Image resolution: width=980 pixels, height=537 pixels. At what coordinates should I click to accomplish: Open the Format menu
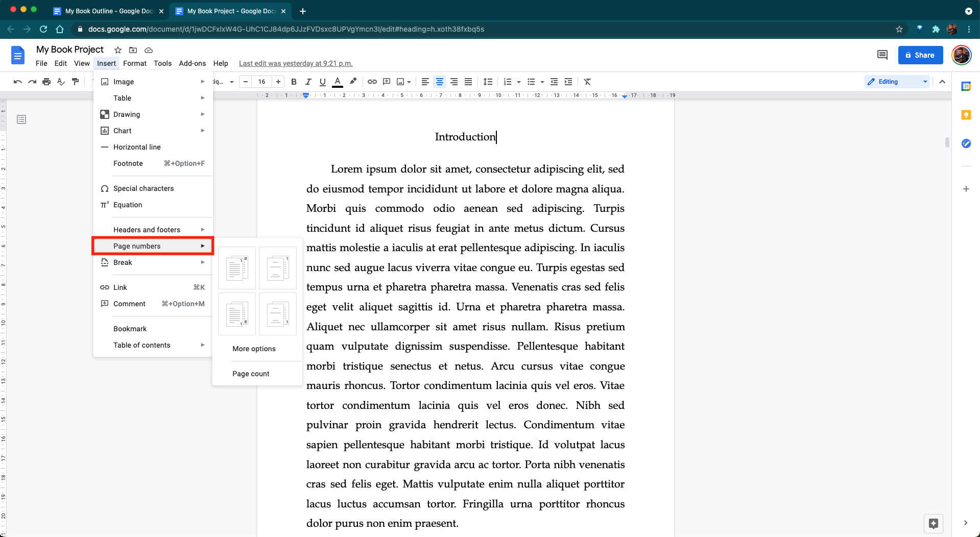point(134,63)
